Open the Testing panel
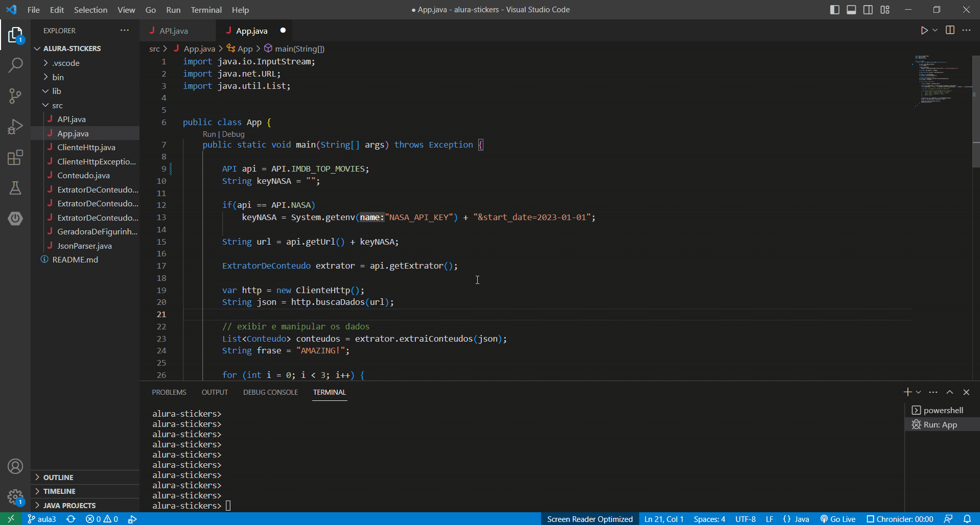Viewport: 980px width, 525px height. (x=15, y=188)
